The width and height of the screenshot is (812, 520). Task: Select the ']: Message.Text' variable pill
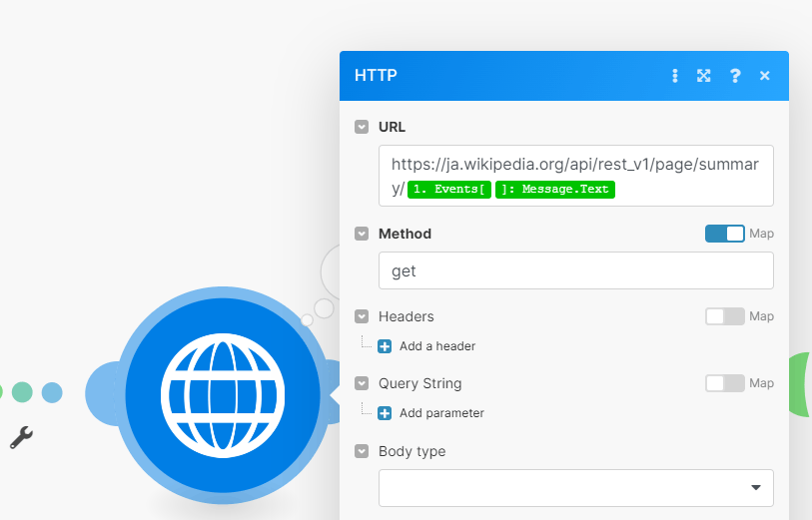(555, 190)
